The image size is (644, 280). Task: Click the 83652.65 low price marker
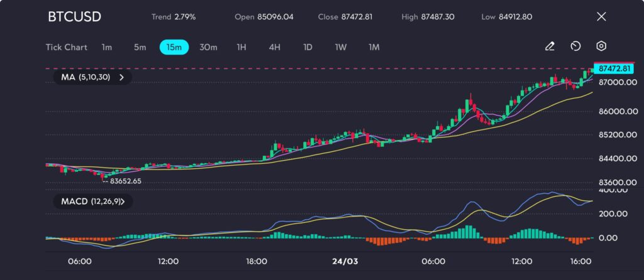pyautogui.click(x=125, y=181)
